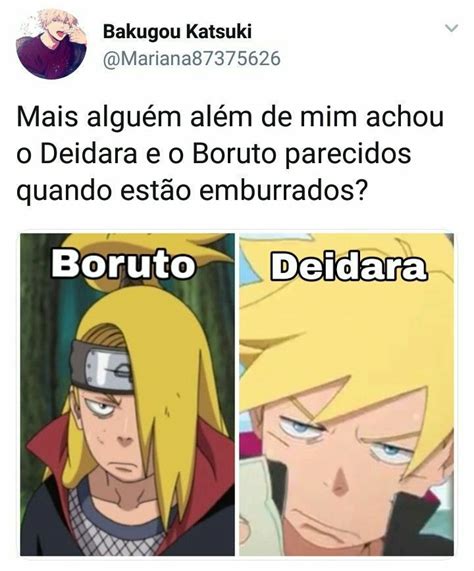This screenshot has height=571, width=474.
Task: Click the nose in the right image
Action: pyautogui.click(x=340, y=481)
